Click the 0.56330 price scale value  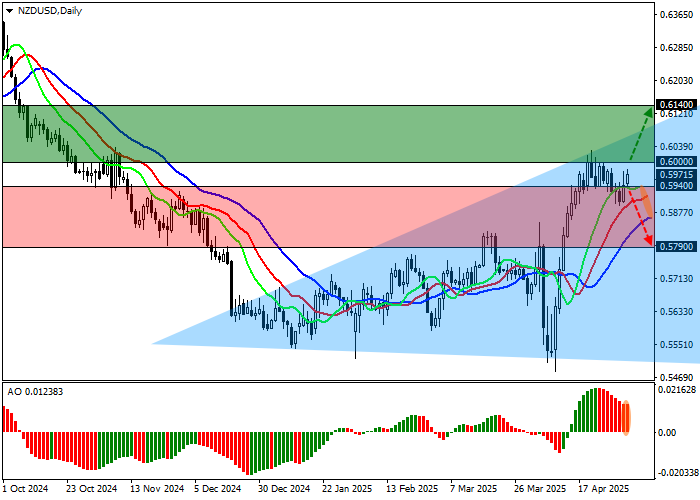pos(677,312)
